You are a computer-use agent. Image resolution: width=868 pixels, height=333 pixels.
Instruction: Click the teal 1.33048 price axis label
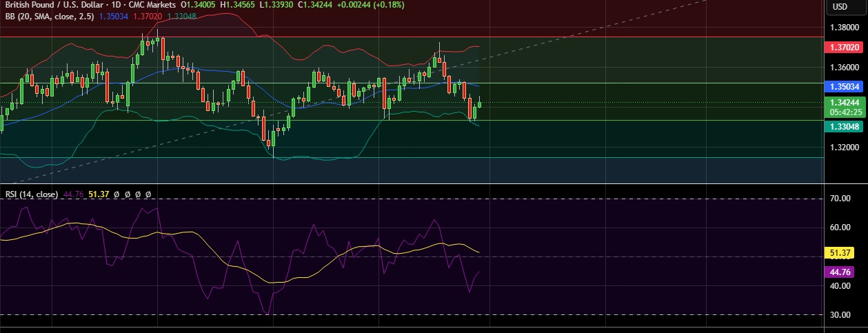844,126
